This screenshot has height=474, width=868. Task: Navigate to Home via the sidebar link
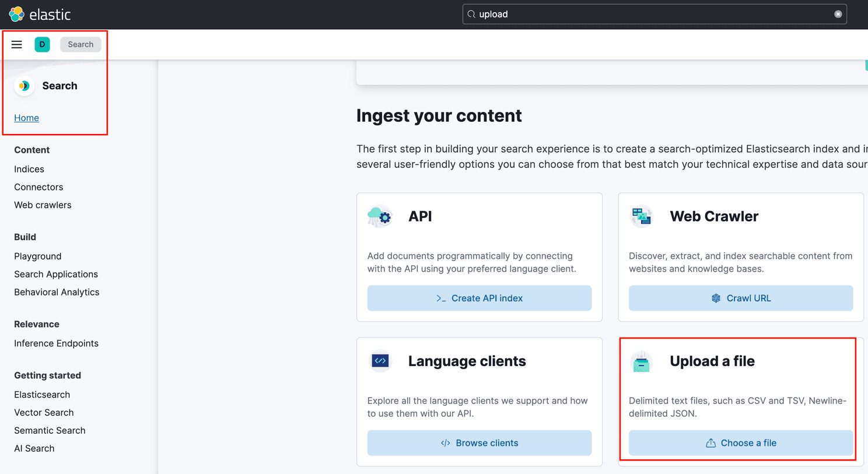tap(26, 118)
